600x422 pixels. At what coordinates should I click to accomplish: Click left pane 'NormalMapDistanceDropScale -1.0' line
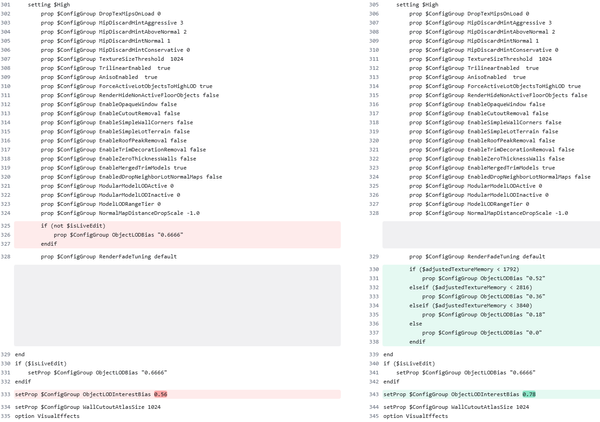120,213
